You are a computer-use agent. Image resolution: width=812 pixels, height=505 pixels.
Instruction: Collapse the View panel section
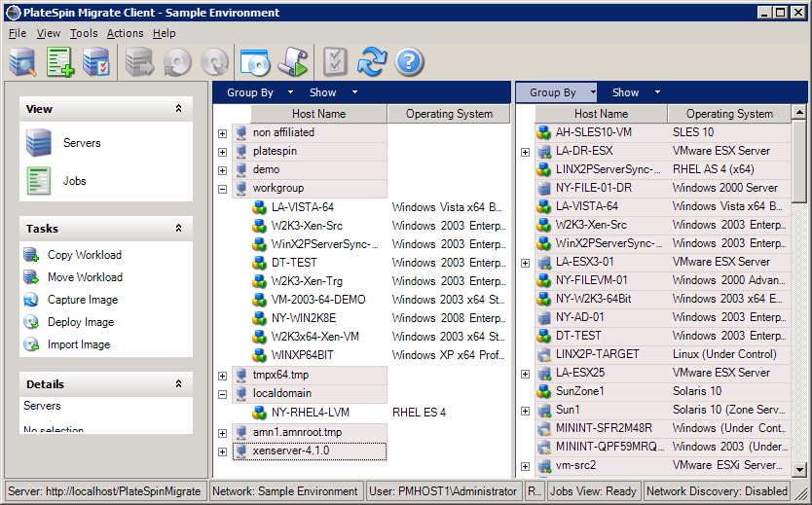178,109
